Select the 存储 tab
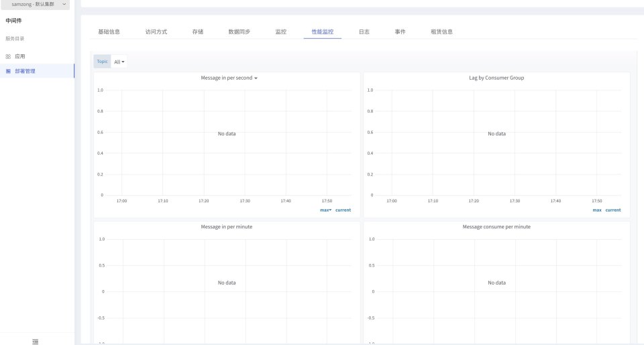The image size is (644, 345). tap(197, 31)
